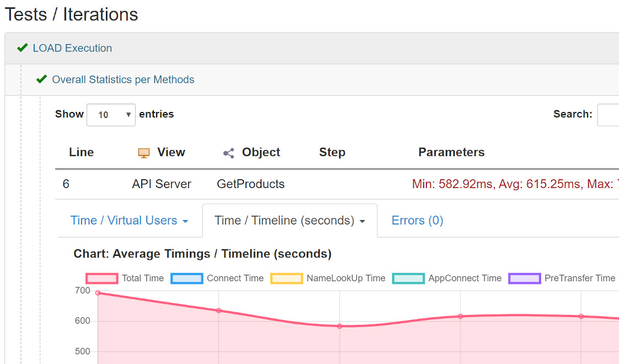Click the green checkmark beside LOAD Execution
This screenshot has height=364, width=619.
coord(22,48)
